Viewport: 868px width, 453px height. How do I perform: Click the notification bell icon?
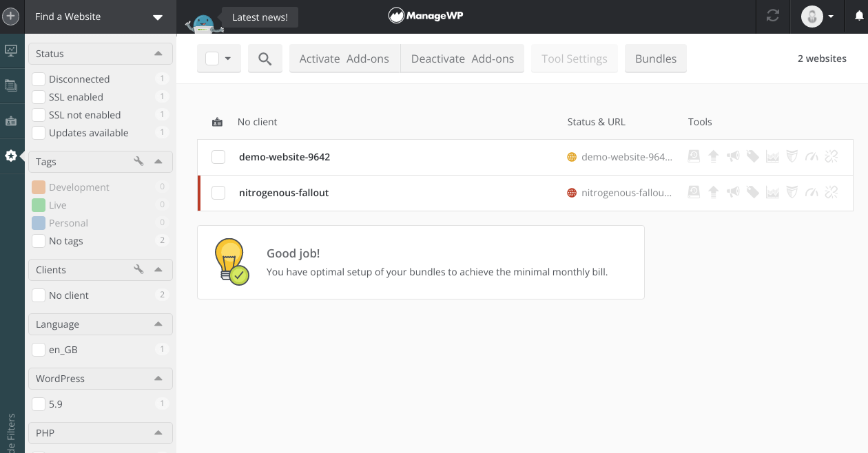(x=858, y=17)
